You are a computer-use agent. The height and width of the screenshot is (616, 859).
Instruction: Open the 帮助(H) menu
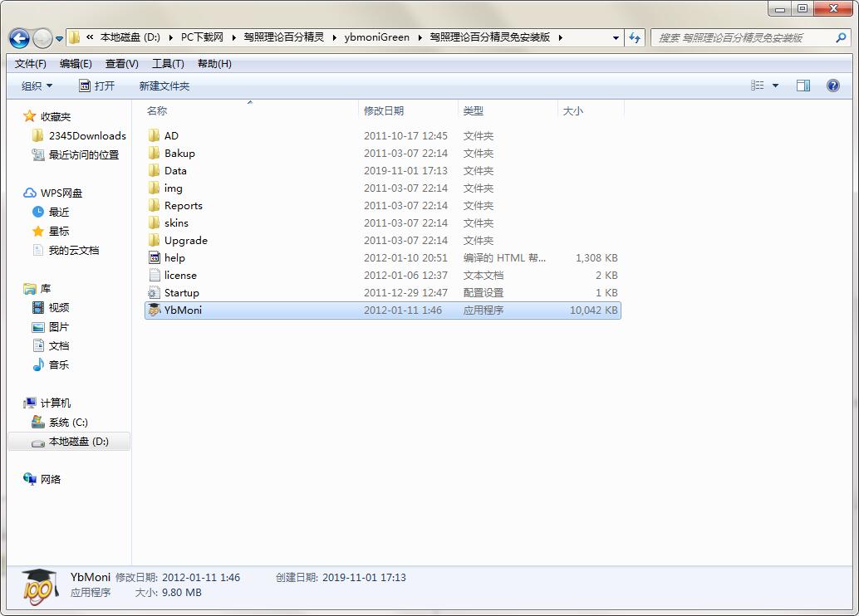click(x=214, y=64)
